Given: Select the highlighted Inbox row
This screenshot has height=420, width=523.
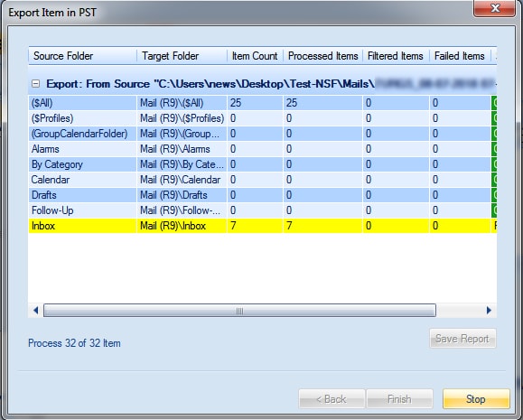Looking at the screenshot, I should (263, 226).
